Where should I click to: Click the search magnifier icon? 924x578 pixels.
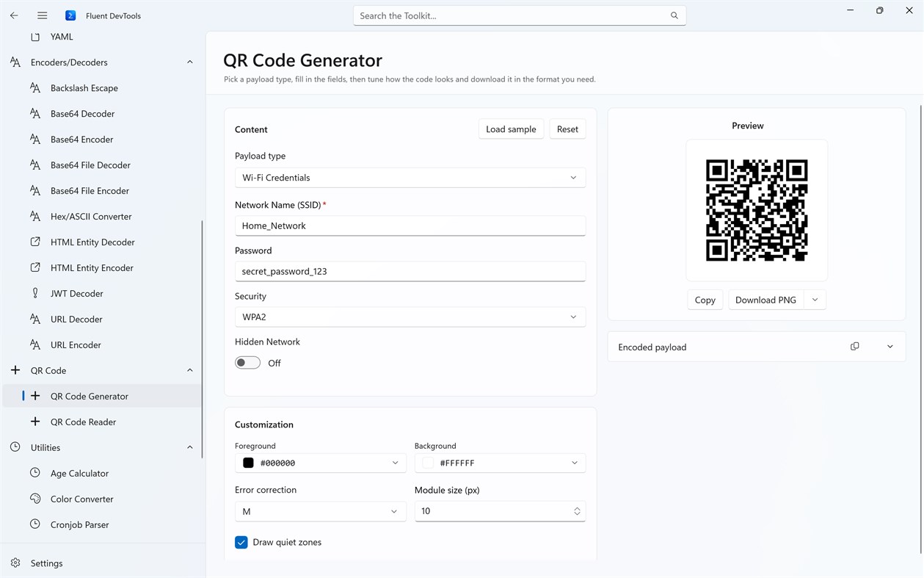[674, 15]
